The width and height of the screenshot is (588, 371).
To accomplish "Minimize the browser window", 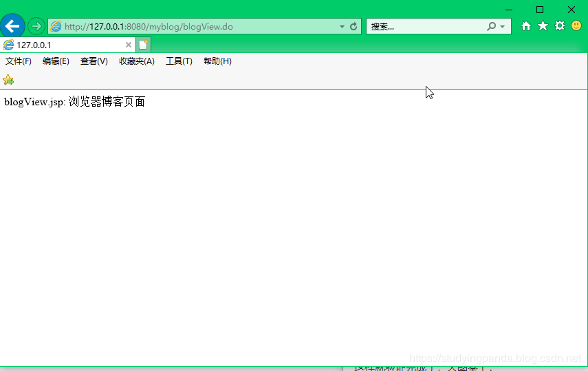I will point(508,10).
